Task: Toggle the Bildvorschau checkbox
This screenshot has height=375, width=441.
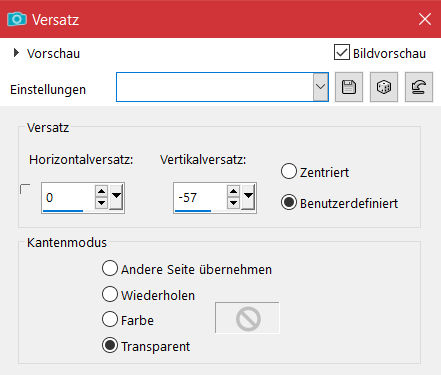Action: point(342,53)
